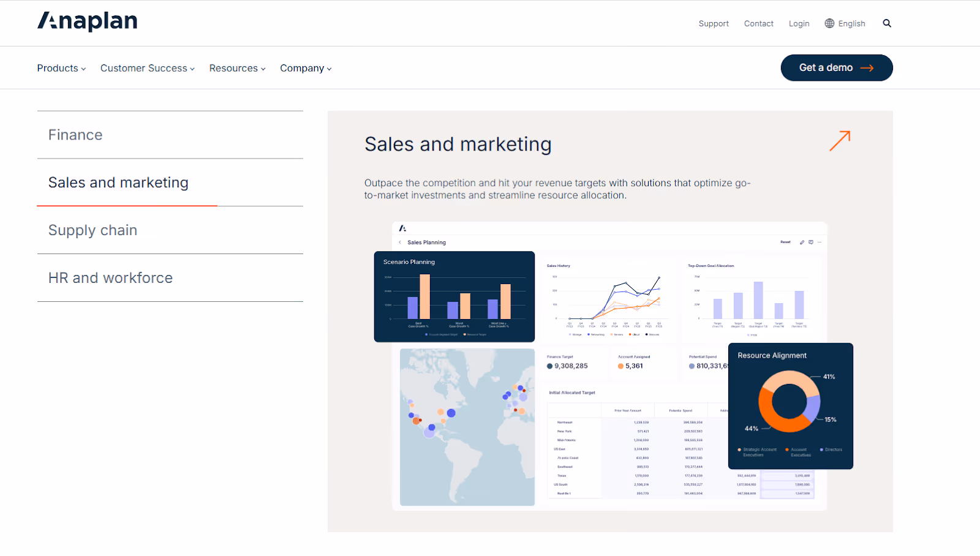
Task: Click the Anaplan logo
Action: pos(87,21)
